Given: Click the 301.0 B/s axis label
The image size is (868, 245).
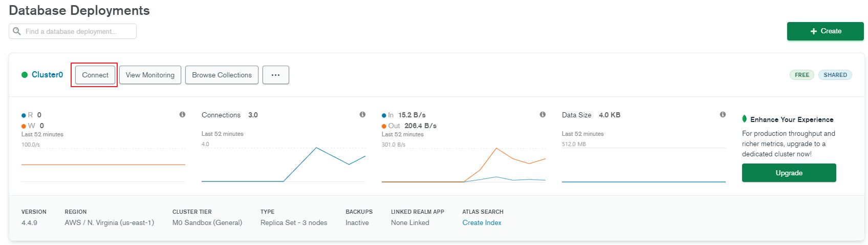Looking at the screenshot, I should point(394,145).
